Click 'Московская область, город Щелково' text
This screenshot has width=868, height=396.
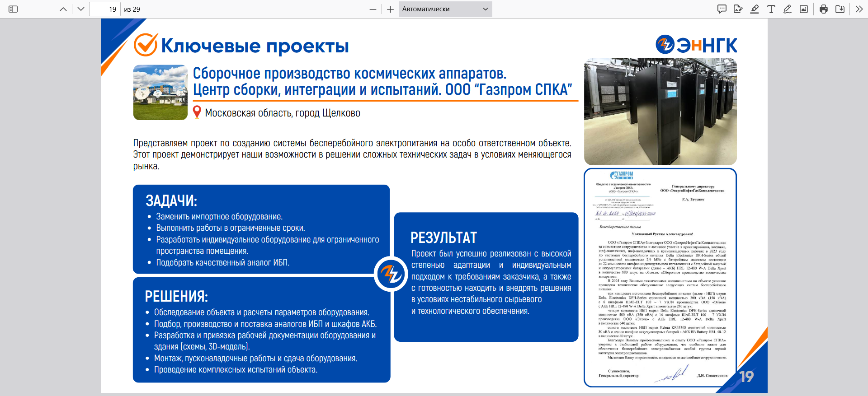(x=283, y=113)
